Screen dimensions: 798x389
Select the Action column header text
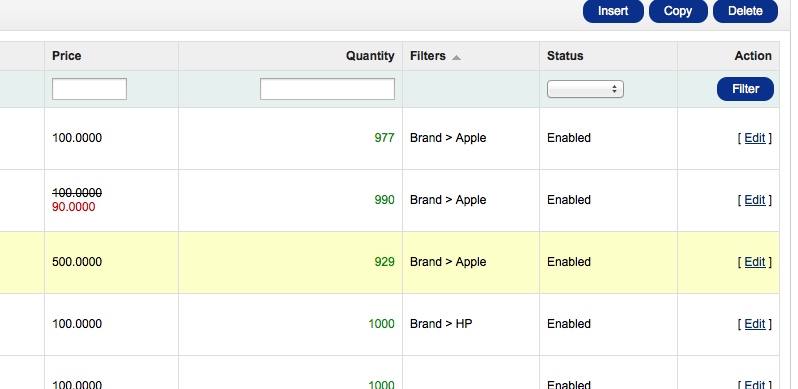[x=753, y=56]
